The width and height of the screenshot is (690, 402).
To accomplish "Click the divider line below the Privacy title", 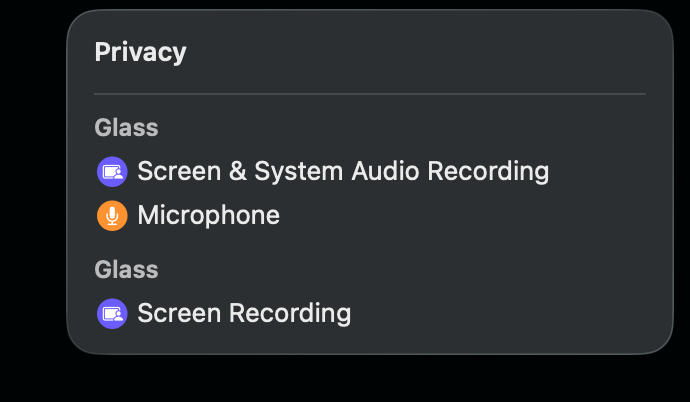I will 370,94.
